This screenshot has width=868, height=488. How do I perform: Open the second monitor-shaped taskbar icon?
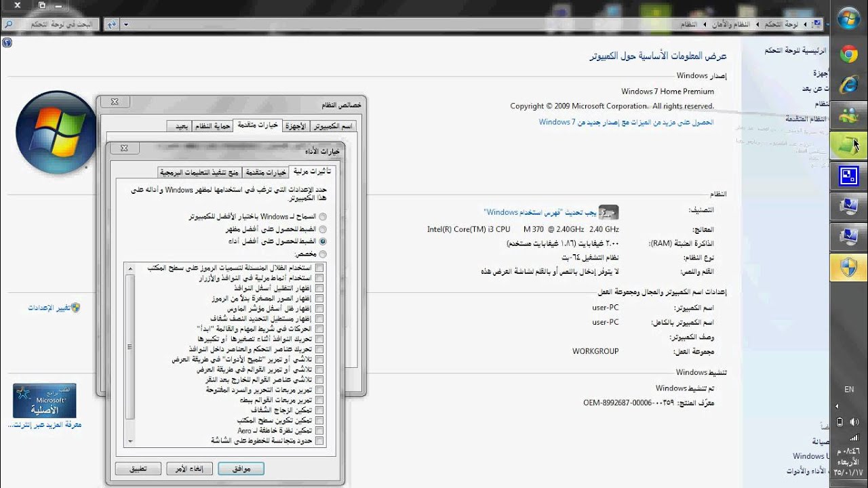(848, 237)
